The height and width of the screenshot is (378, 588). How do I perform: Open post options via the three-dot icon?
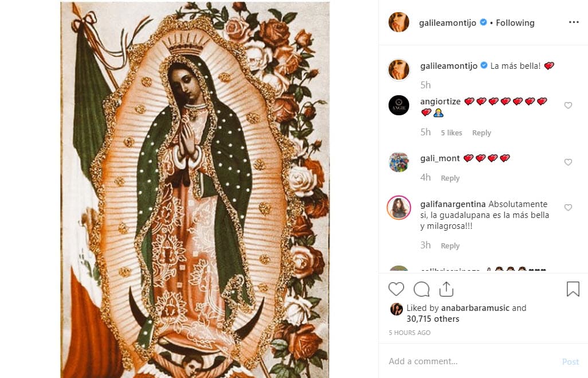[x=575, y=22]
